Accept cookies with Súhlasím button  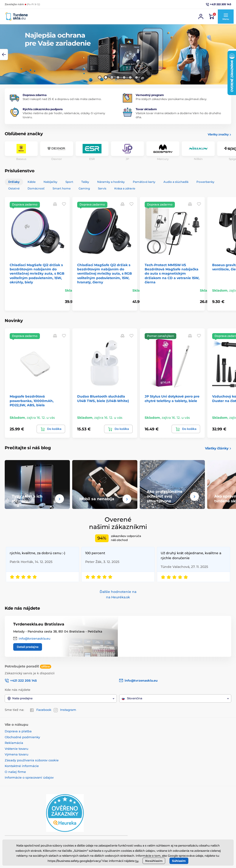coord(179,861)
